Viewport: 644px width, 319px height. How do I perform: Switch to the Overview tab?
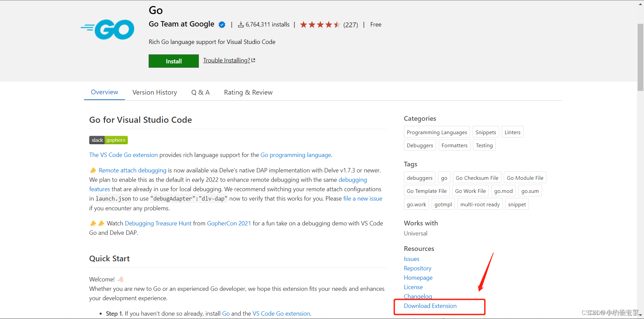pos(104,92)
